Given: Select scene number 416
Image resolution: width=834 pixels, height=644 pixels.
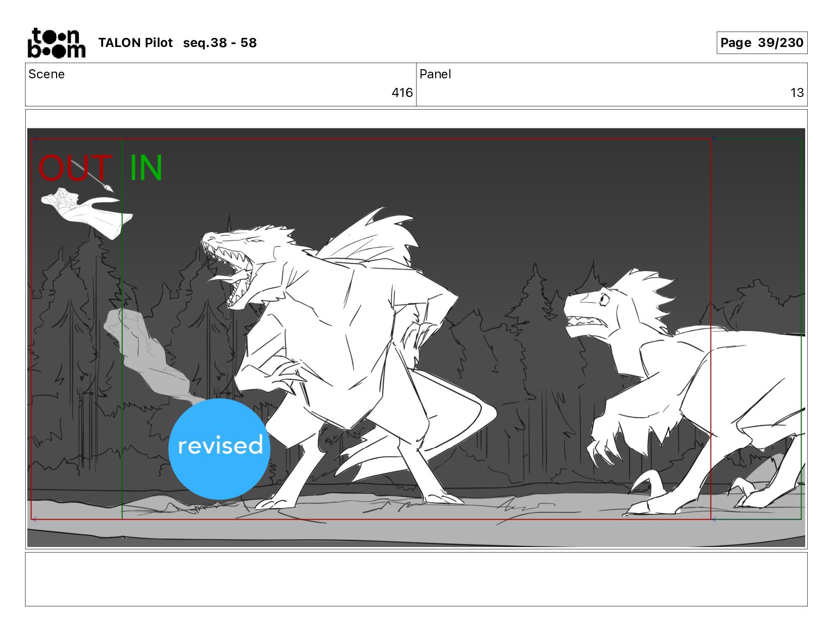Looking at the screenshot, I should [402, 92].
